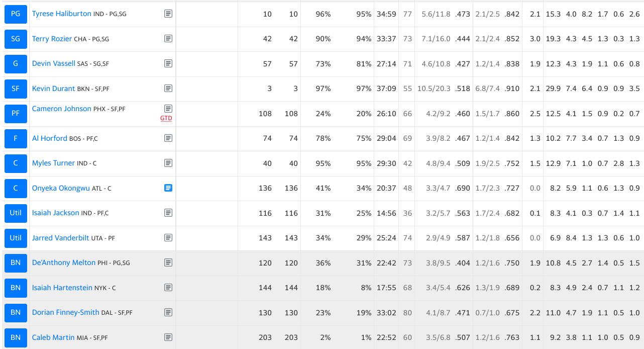Open Isaiah Hartenstein's player notes icon

pos(168,288)
